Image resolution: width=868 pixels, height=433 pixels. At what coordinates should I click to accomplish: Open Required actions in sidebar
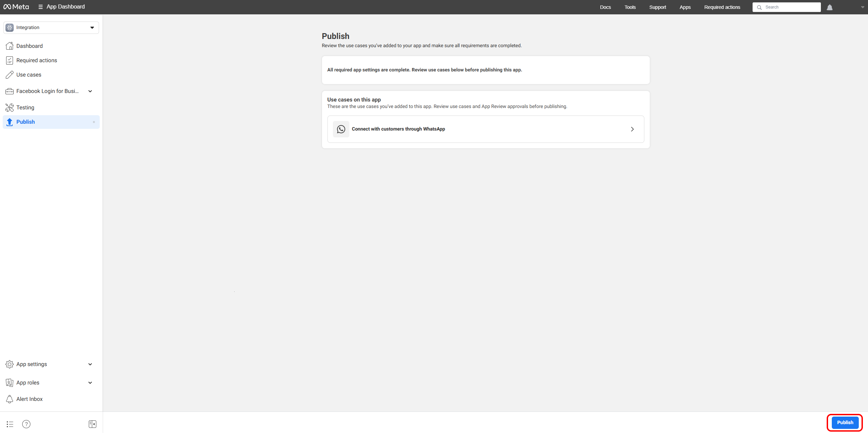click(51, 60)
